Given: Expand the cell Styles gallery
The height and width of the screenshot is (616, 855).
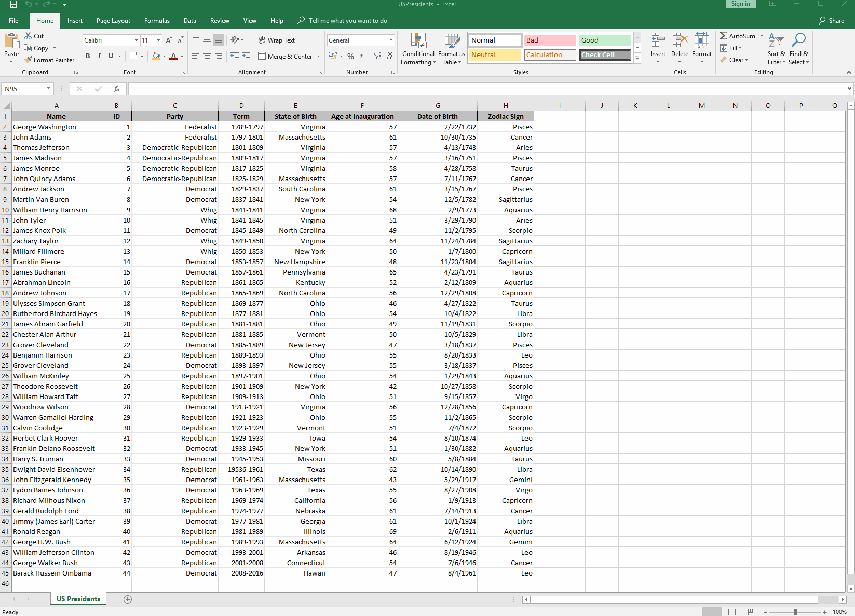Looking at the screenshot, I should 637,58.
